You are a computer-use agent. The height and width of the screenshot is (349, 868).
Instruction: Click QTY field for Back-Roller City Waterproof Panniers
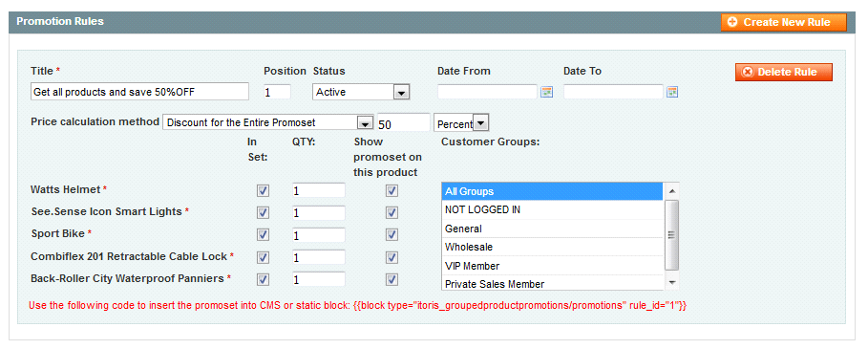pyautogui.click(x=319, y=279)
